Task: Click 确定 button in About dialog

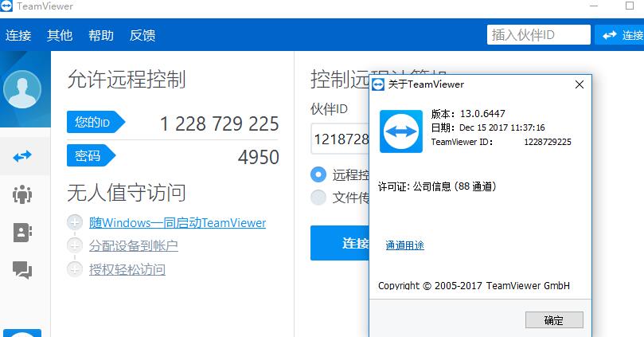Action: [x=554, y=320]
